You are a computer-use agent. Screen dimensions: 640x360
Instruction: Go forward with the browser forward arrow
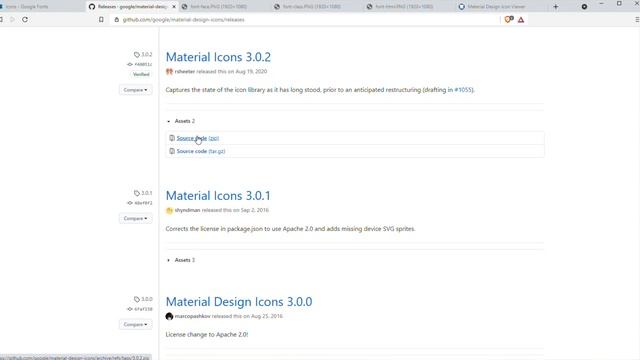click(x=12, y=20)
